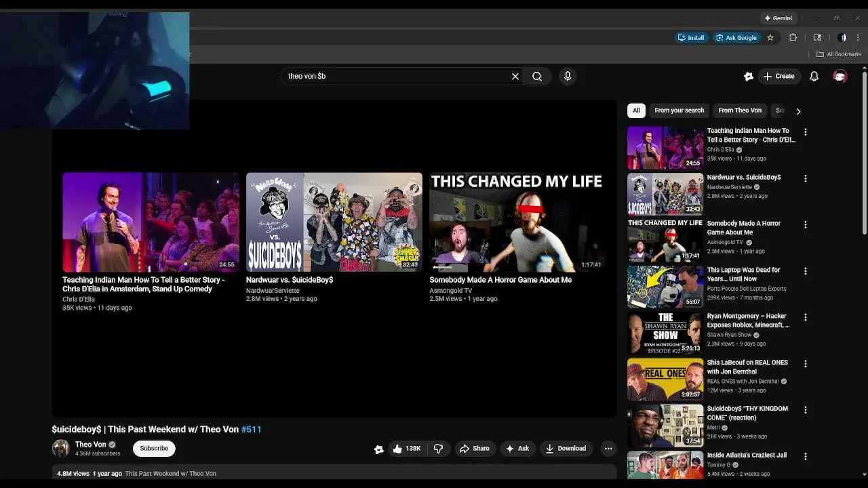Bookmark this page with the star
This screenshot has height=488, width=868.
770,38
